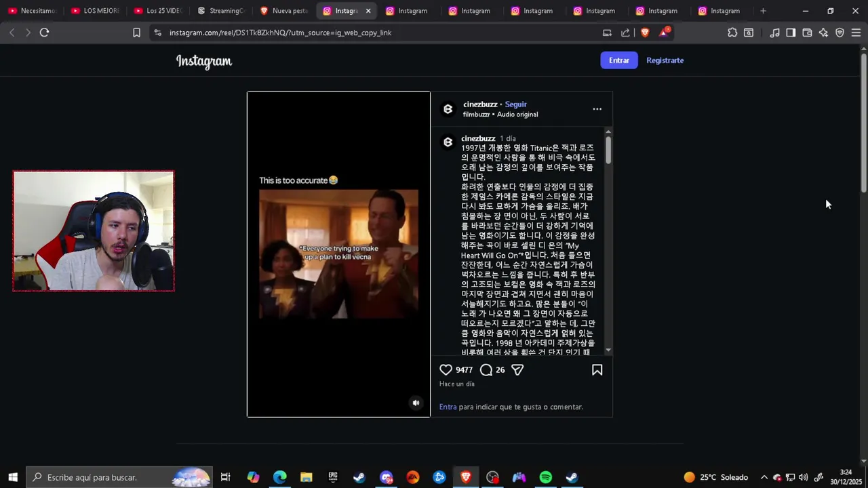Viewport: 868px width, 488px height.
Task: Open comments via the speech bubble icon
Action: (486, 370)
